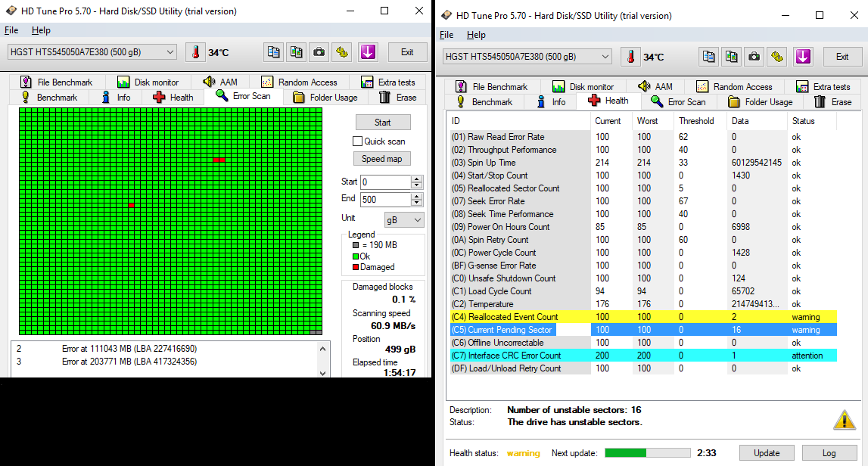
Task: Click End position input field
Action: [x=386, y=199]
